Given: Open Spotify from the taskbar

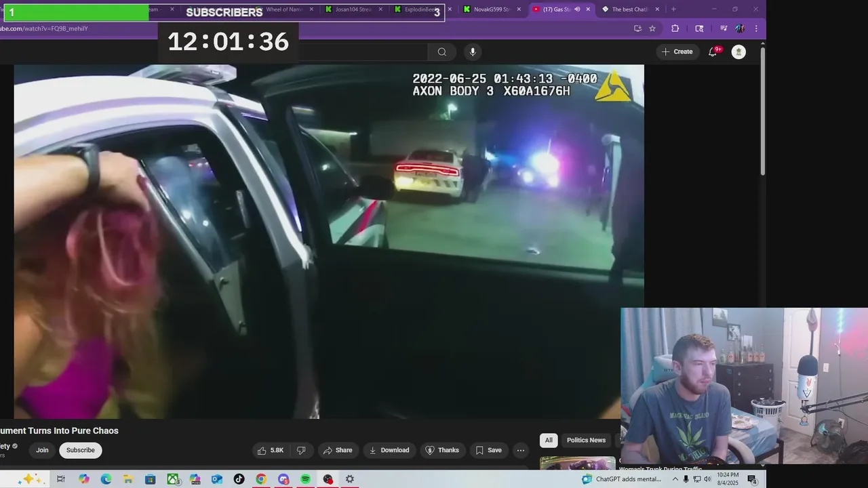Looking at the screenshot, I should [x=306, y=479].
